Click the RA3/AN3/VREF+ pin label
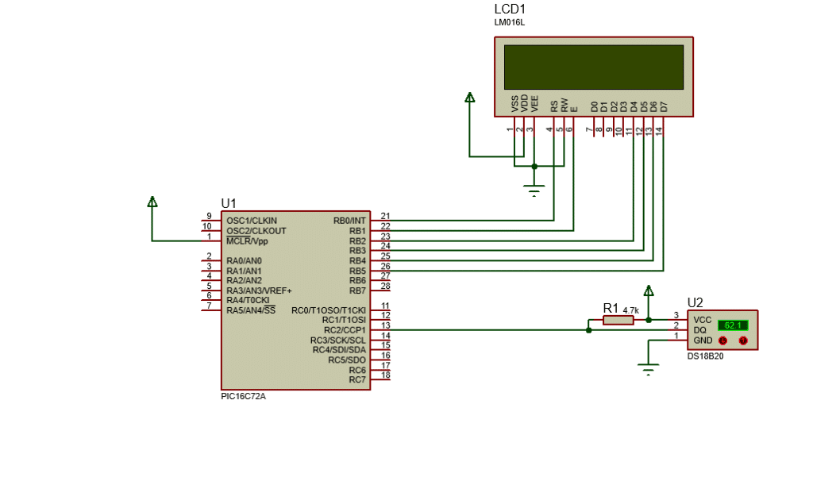Viewport: 813px width, 504px height. pos(259,290)
